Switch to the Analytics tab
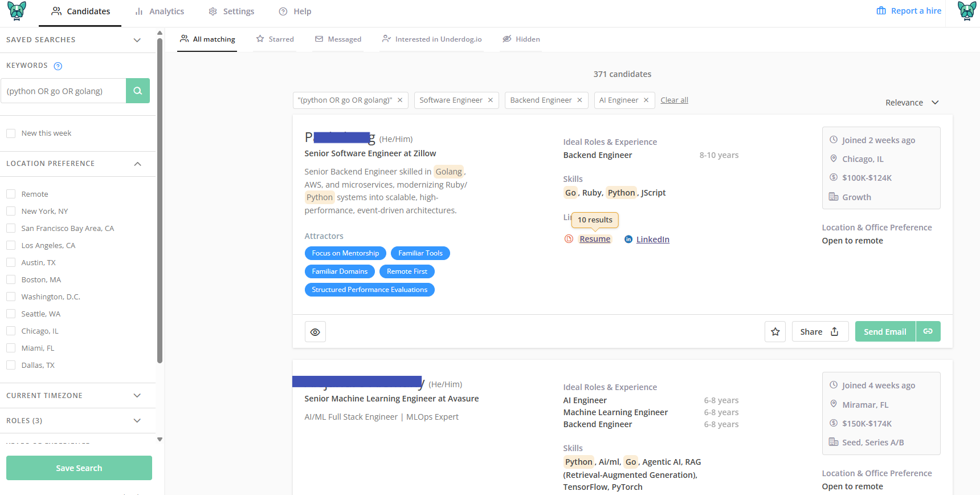 coord(160,11)
